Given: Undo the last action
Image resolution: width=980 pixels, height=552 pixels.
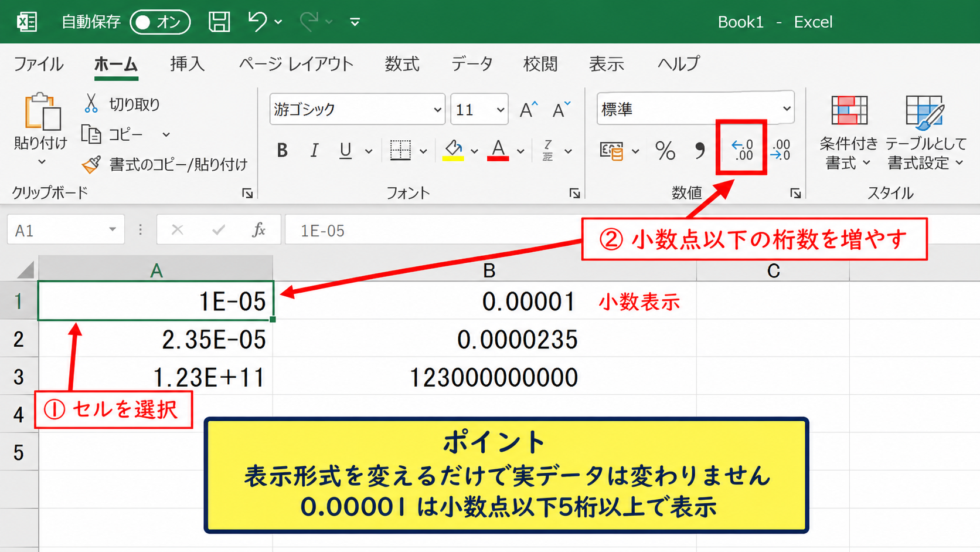Looking at the screenshot, I should [257, 22].
